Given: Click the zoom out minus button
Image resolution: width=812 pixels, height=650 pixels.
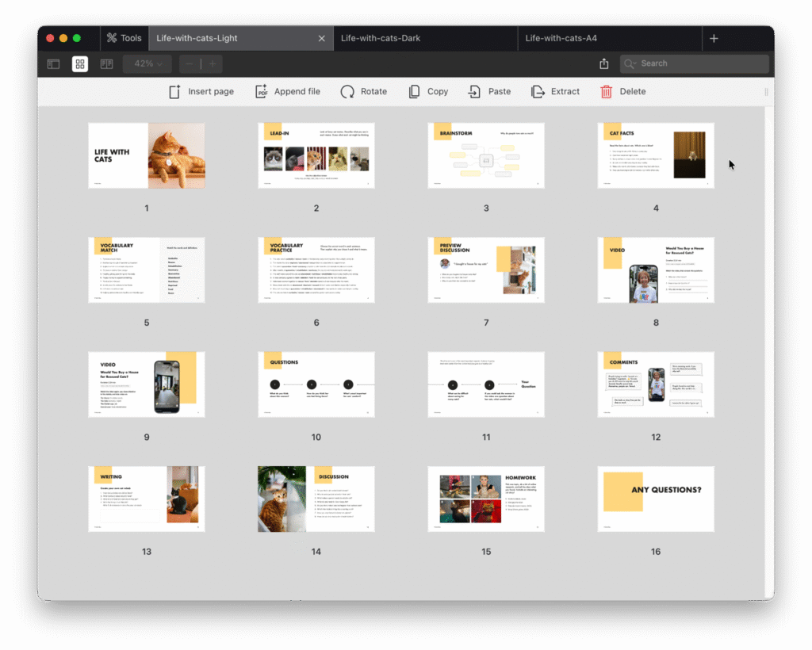Looking at the screenshot, I should (190, 64).
